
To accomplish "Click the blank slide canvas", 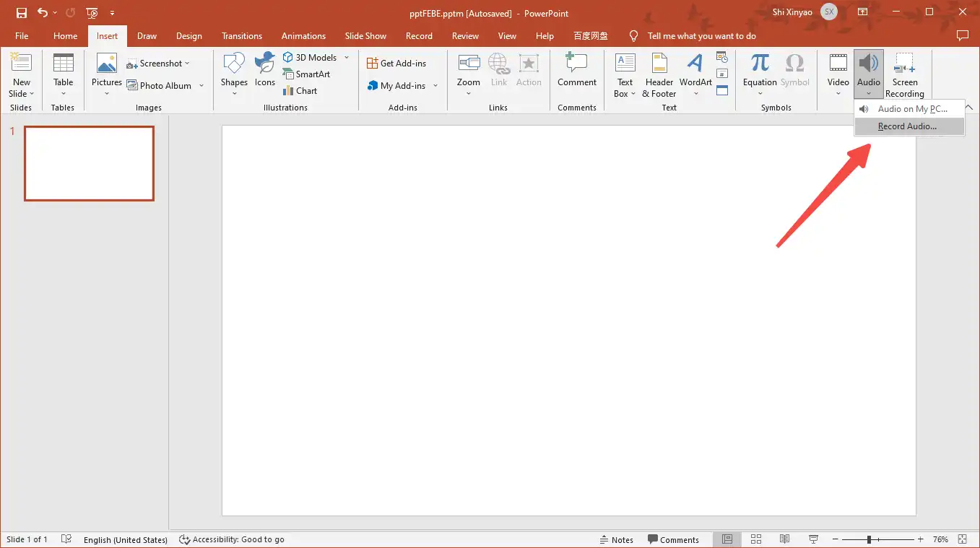I will pos(568,321).
